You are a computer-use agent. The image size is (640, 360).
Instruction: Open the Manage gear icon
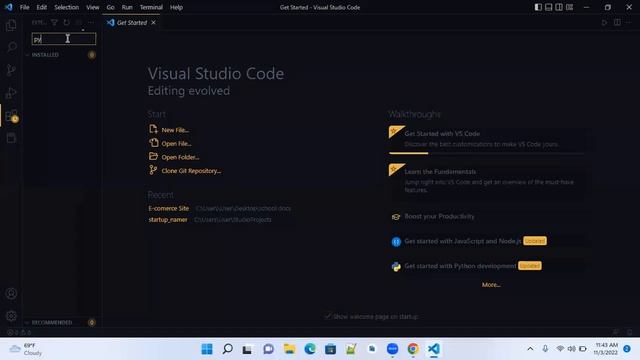click(11, 316)
